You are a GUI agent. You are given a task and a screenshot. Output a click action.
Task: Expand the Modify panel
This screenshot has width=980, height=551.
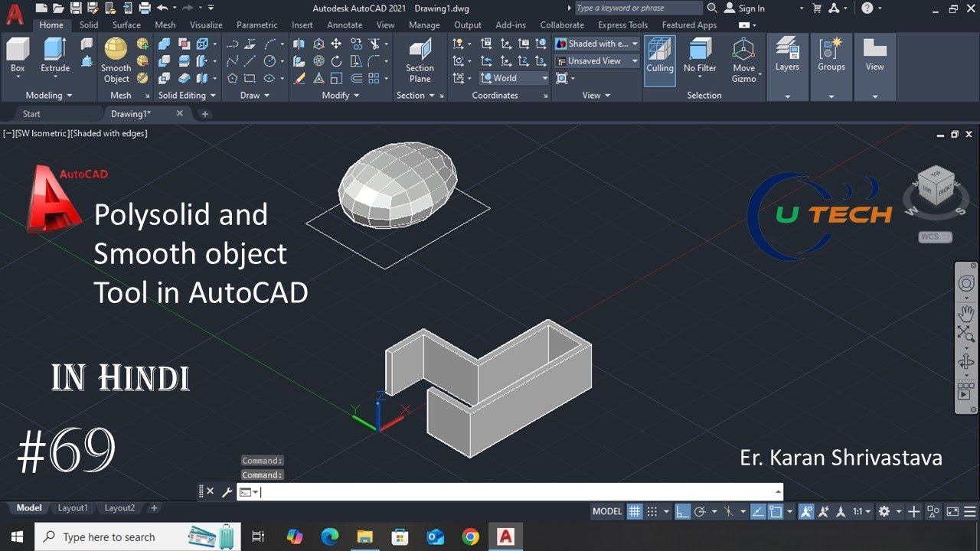pos(341,96)
